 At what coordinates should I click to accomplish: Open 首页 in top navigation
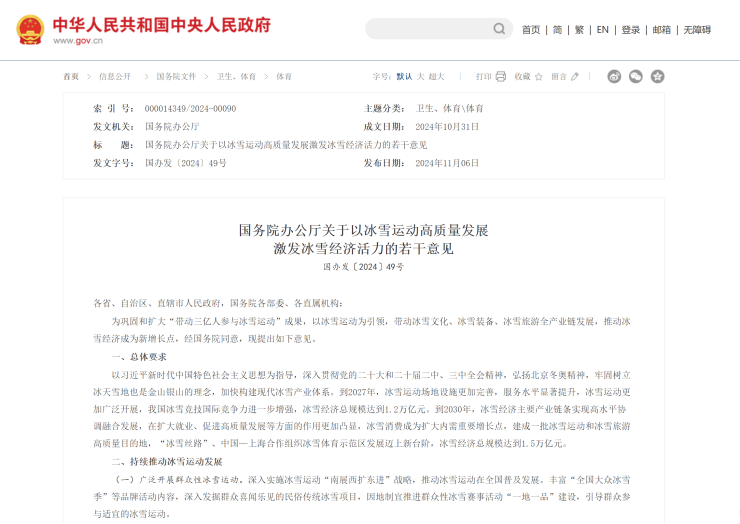531,30
